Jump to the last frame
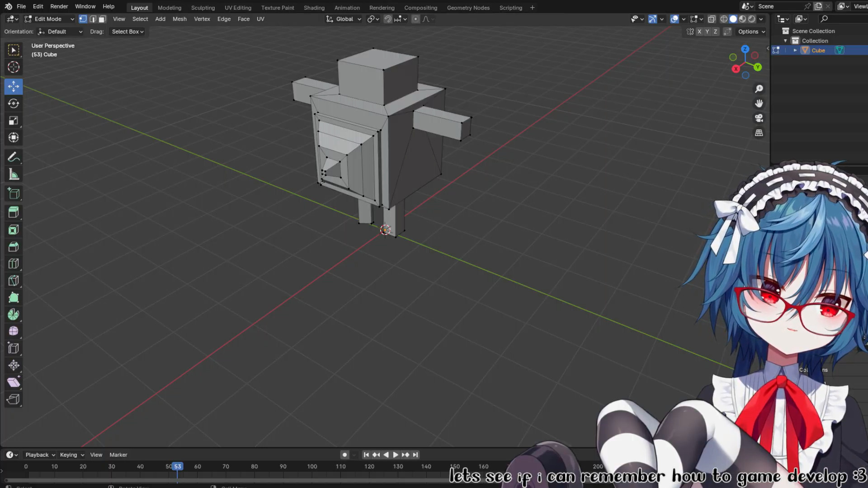Viewport: 868px width, 488px height. pos(415,455)
